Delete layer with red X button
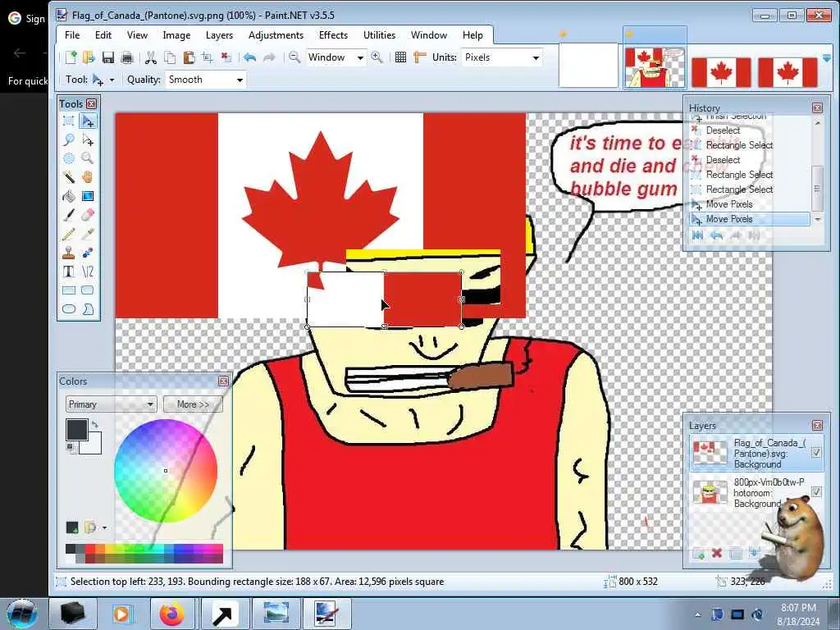Image resolution: width=840 pixels, height=630 pixels. pyautogui.click(x=717, y=554)
